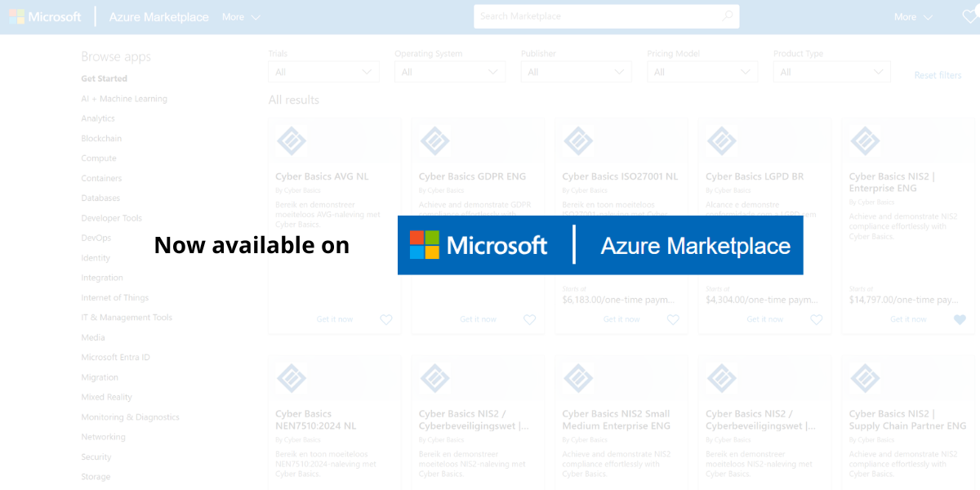Open the Product Type filter dropdown
Screen dimensions: 980x490
tap(831, 72)
